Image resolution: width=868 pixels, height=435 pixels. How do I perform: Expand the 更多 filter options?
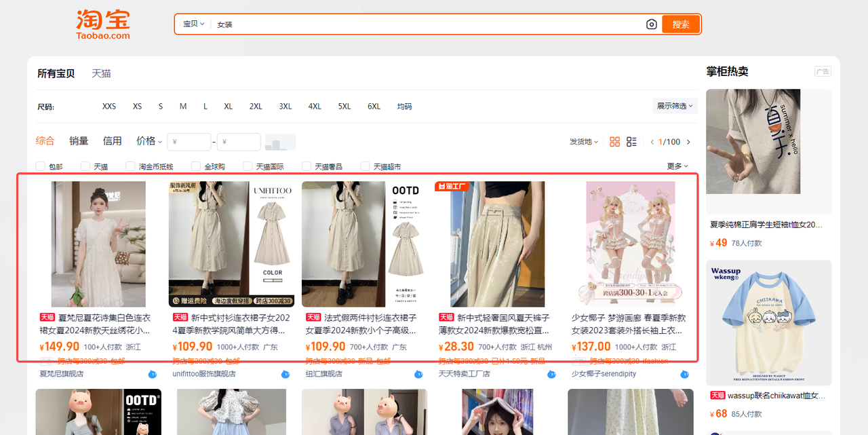[x=677, y=166]
